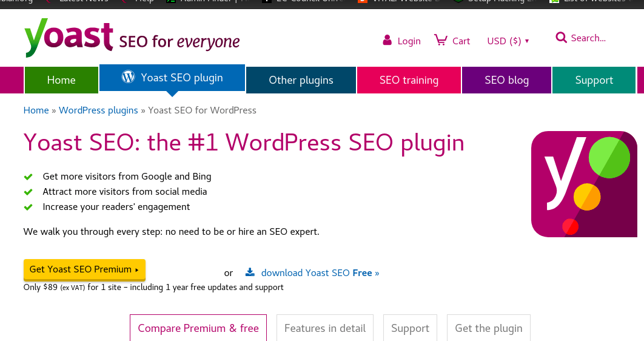Open the SEO training menu item
Viewport: 644px width, 341px height.
409,80
